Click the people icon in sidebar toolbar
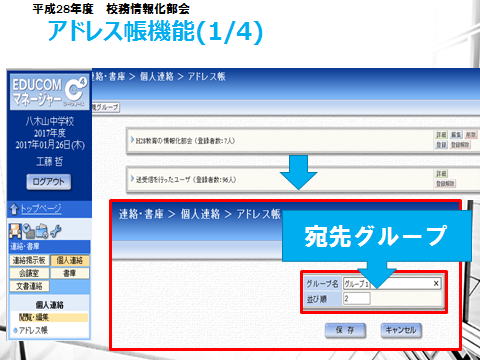The image size is (480, 360). click(x=15, y=231)
